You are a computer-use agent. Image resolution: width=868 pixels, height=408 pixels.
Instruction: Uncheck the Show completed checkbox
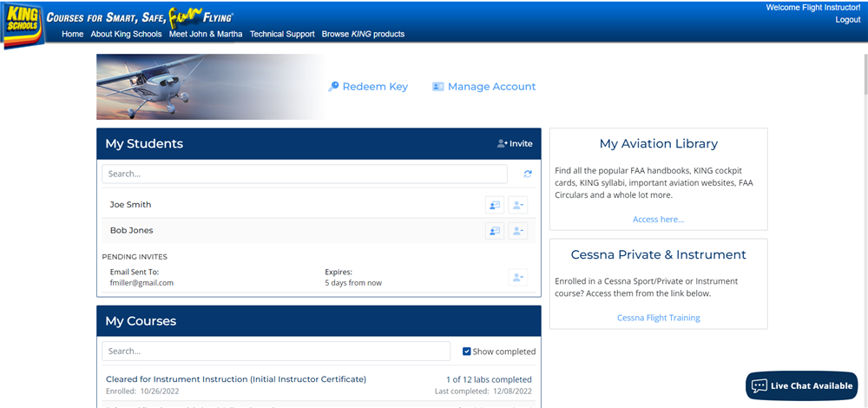coord(467,352)
